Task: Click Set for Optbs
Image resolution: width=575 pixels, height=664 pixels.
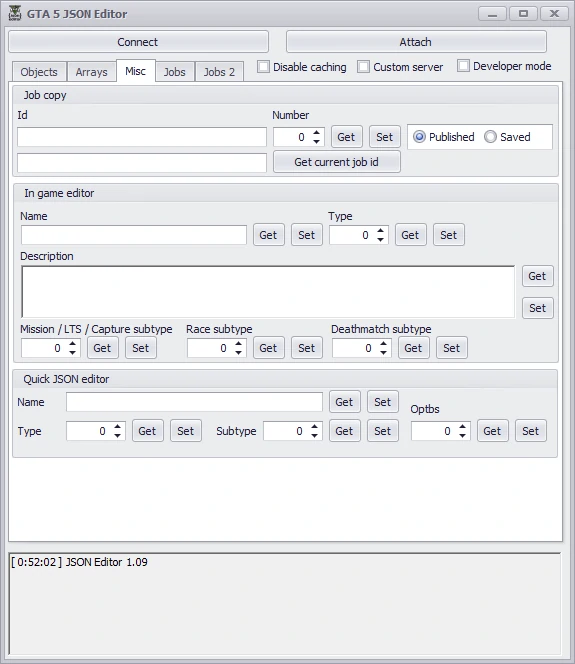Action: 531,431
